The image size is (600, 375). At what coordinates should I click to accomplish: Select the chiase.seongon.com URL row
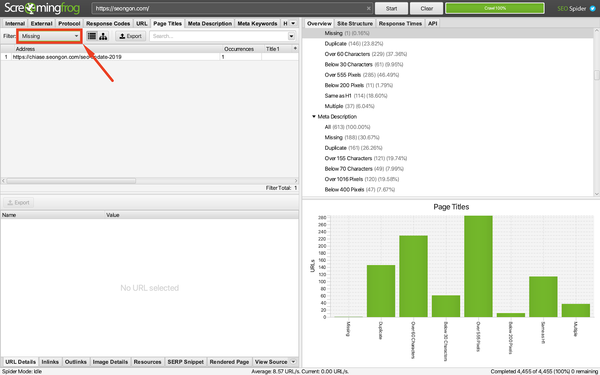pos(149,57)
